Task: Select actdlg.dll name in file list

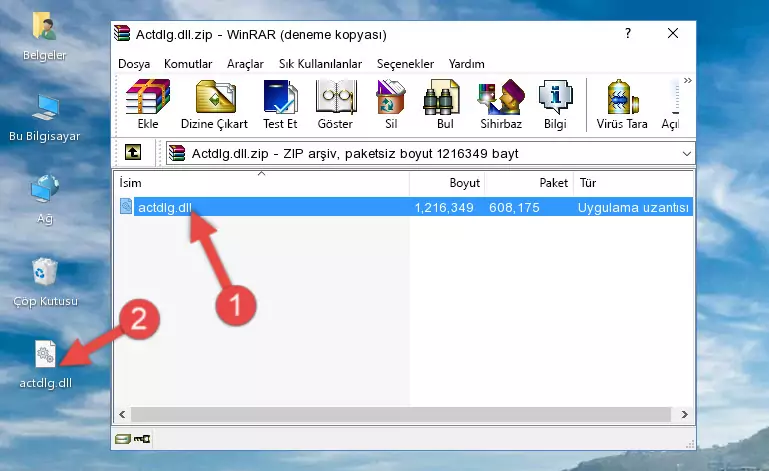Action: coord(165,208)
